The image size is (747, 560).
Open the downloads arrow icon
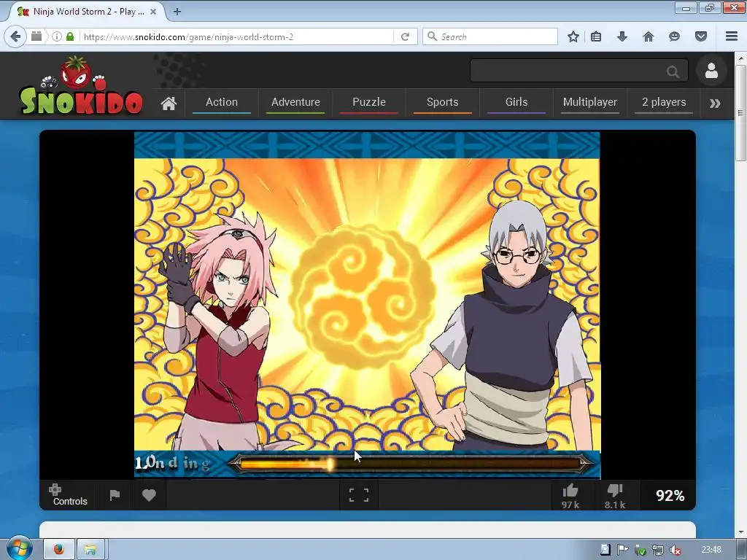[622, 36]
